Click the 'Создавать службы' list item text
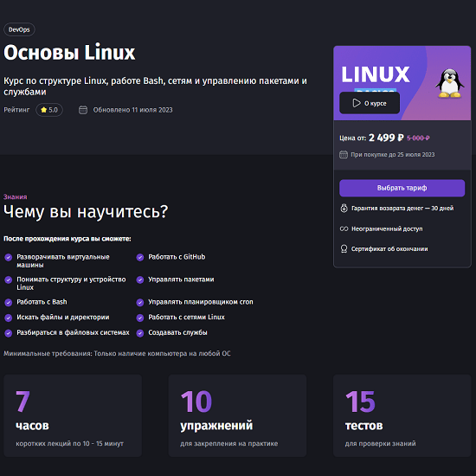This screenshot has width=476, height=476. [177, 332]
